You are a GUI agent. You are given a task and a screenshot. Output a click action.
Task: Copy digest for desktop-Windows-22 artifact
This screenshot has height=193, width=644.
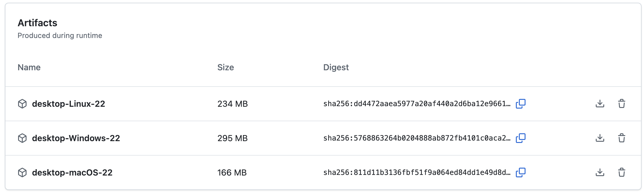[x=520, y=138]
